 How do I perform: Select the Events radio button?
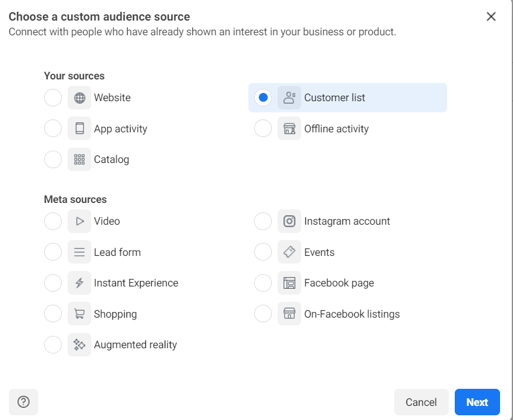263,252
